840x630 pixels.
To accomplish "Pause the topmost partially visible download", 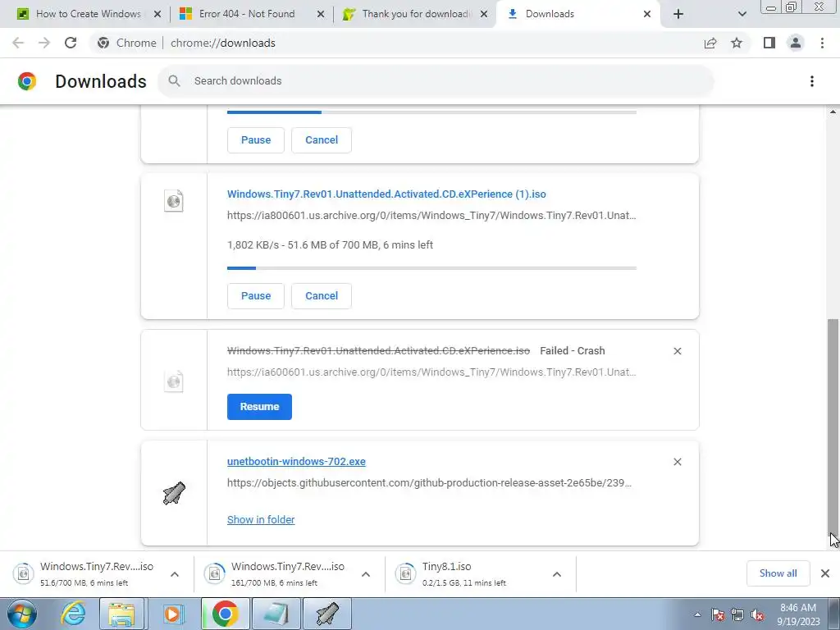I will click(x=256, y=139).
